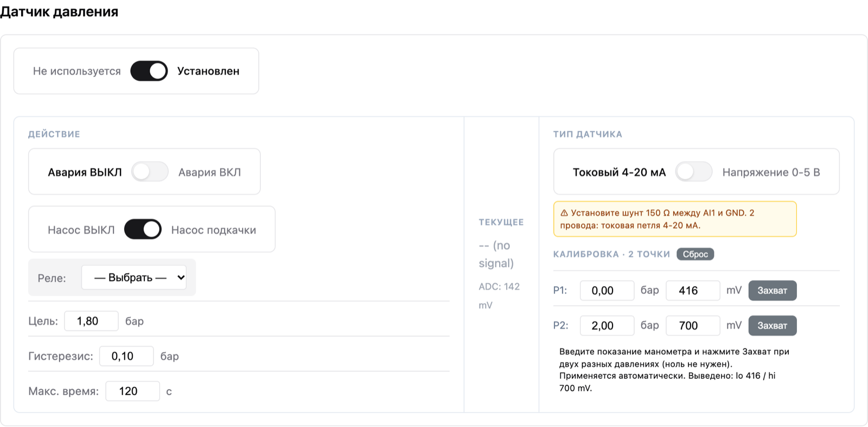
Task: Click the warning triangle icon in shunt notice
Action: [564, 213]
